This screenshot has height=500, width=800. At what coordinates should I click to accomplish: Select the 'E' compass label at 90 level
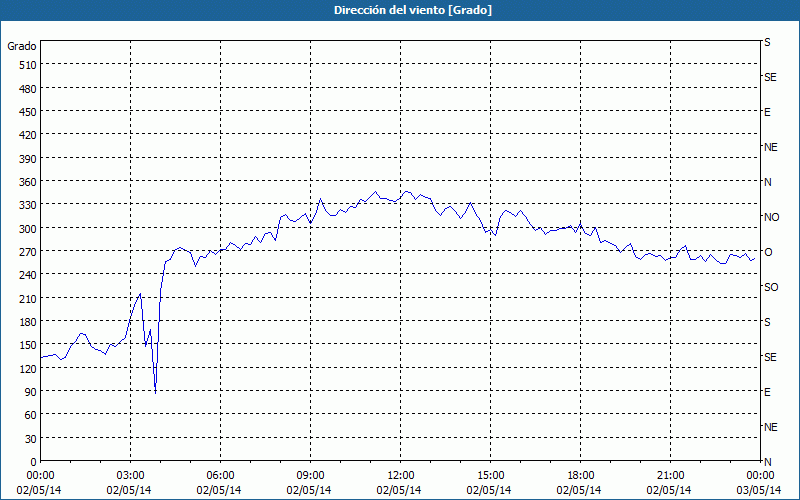click(x=767, y=392)
